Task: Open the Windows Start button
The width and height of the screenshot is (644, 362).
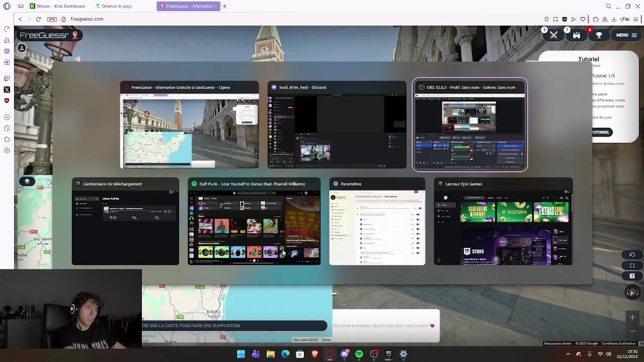Action: (241, 354)
